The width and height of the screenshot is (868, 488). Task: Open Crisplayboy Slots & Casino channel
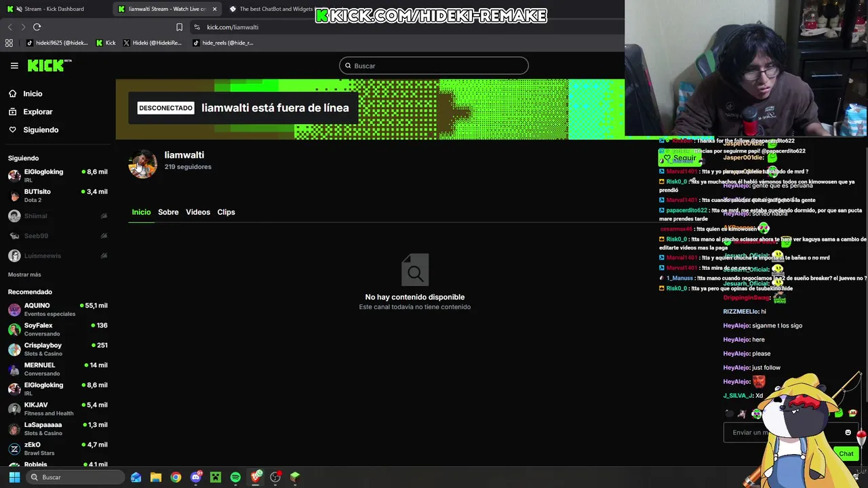tap(58, 349)
